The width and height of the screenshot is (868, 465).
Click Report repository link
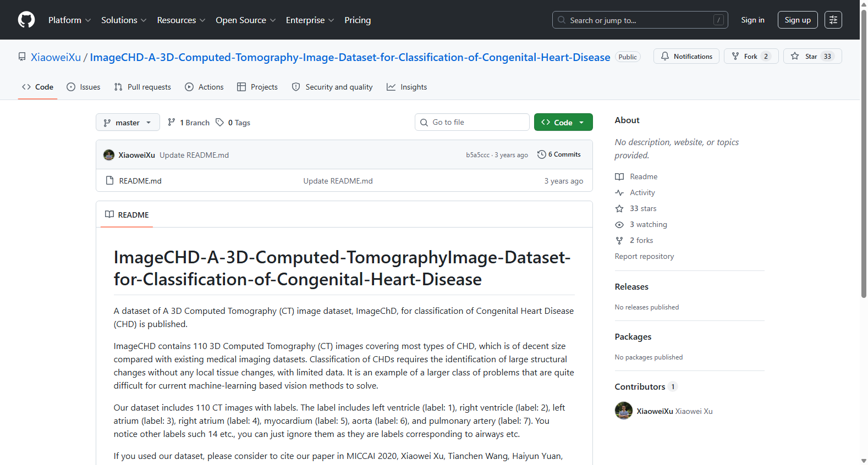click(644, 256)
